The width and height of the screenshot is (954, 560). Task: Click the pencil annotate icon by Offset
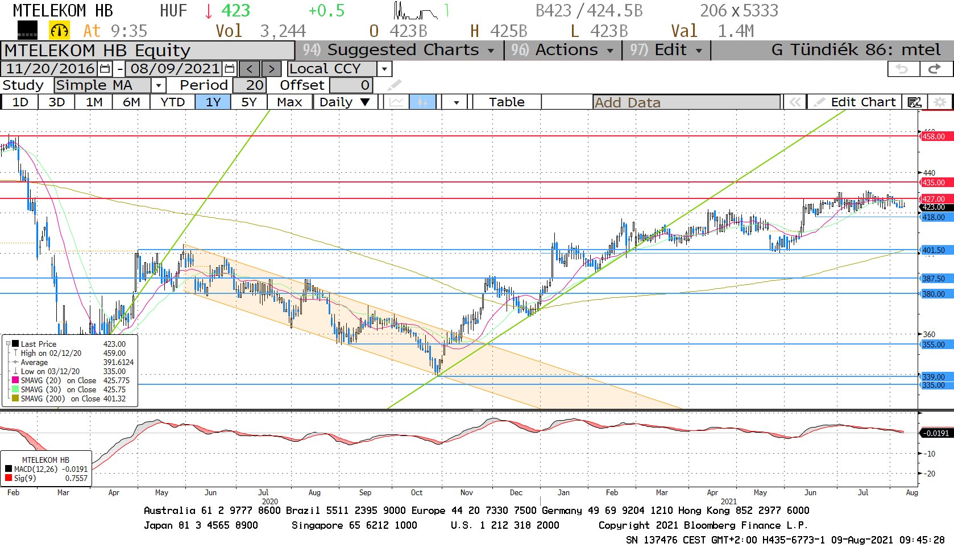coord(394,85)
